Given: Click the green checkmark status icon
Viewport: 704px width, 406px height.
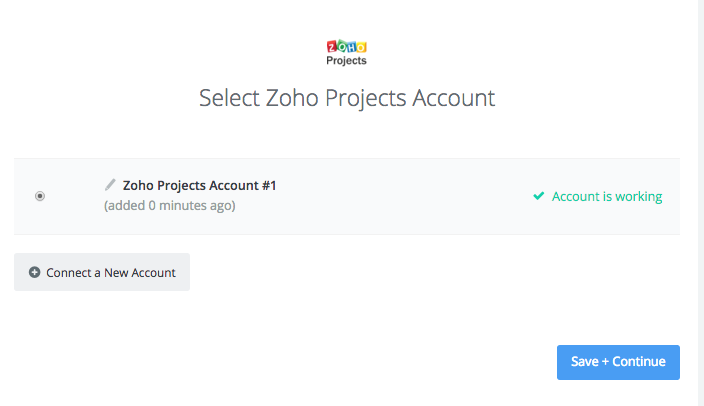Looking at the screenshot, I should 538,196.
